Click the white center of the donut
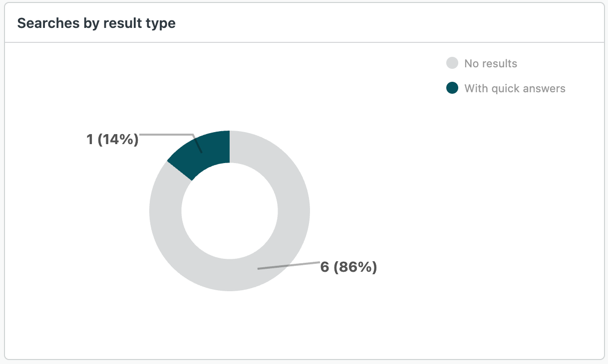608x364 pixels. point(230,210)
